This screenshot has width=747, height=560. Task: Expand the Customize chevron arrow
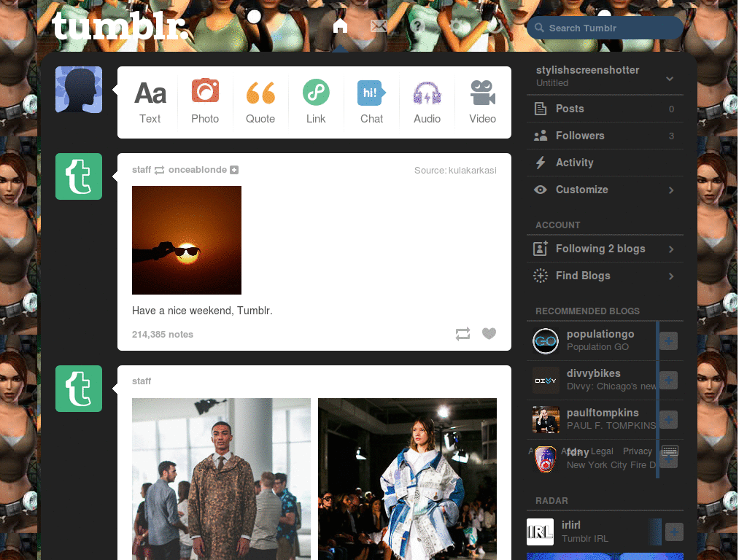pos(671,190)
